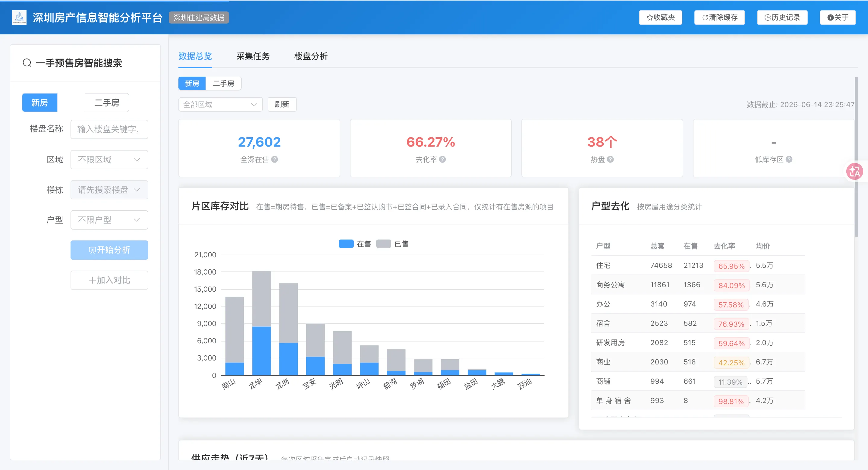This screenshot has height=470, width=868.
Task: Switch to 新房 in data overview
Action: (192, 83)
